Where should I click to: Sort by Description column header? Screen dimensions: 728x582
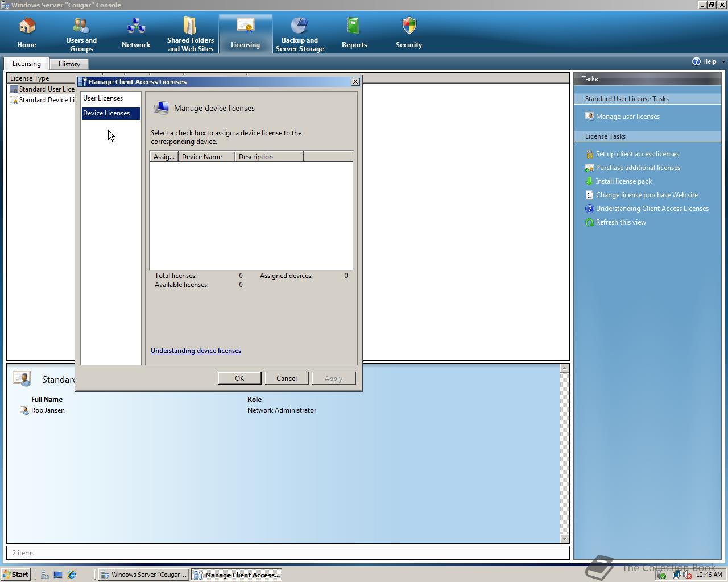[x=269, y=157]
